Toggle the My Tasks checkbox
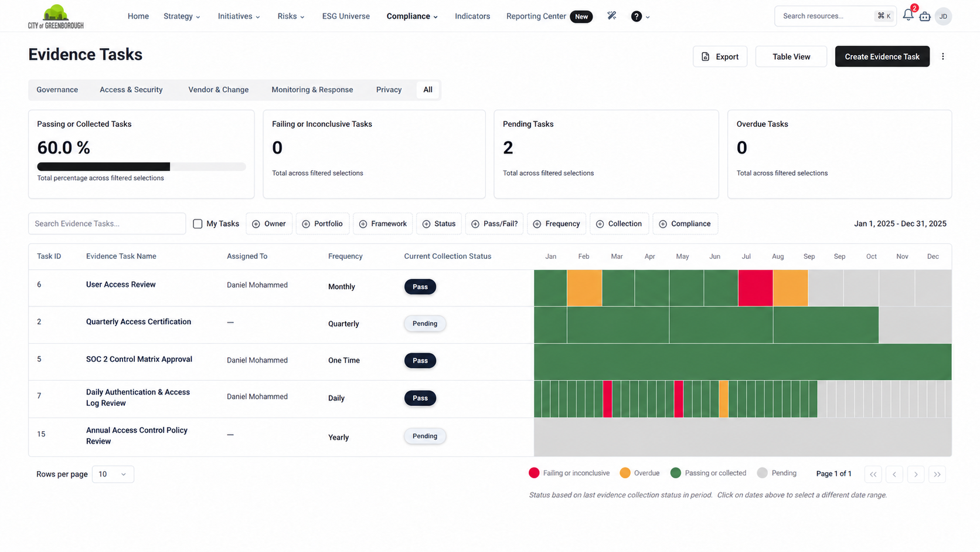Viewport: 980px width, 552px height. click(x=198, y=223)
